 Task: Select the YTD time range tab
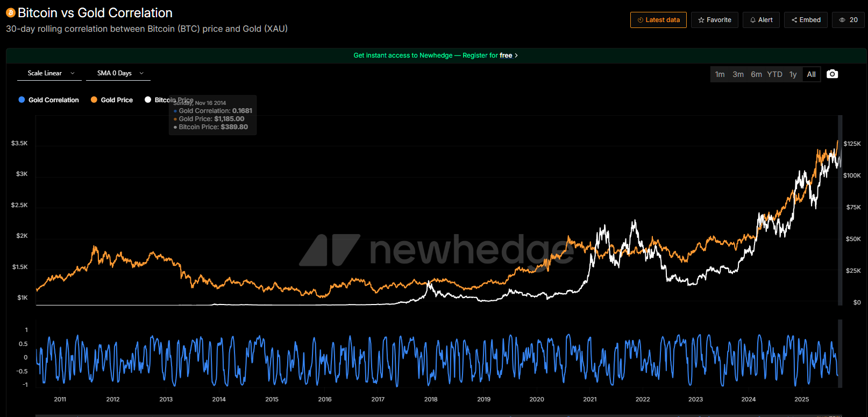(774, 74)
